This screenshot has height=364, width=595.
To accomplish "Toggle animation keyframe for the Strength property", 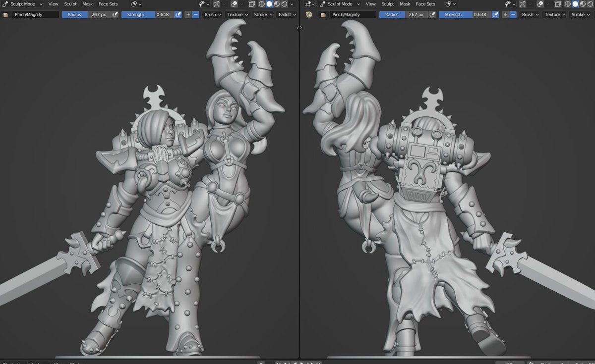I will (178, 14).
